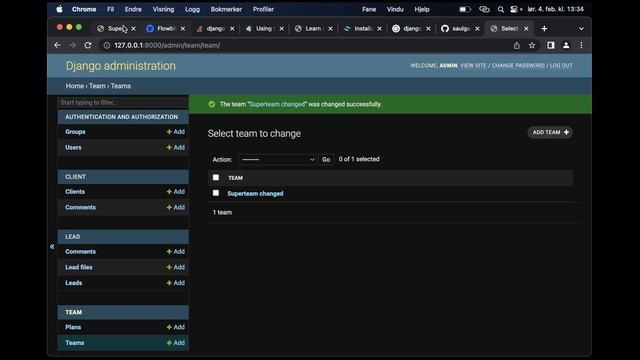Toggle the Chrome side panel icon
The width and height of the screenshot is (640, 360).
pyautogui.click(x=551, y=45)
